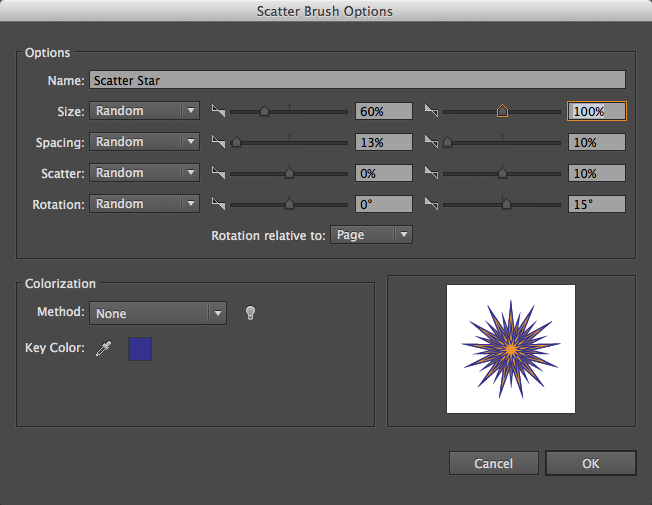Click the Scatter maximum slider flip icon

click(431, 173)
